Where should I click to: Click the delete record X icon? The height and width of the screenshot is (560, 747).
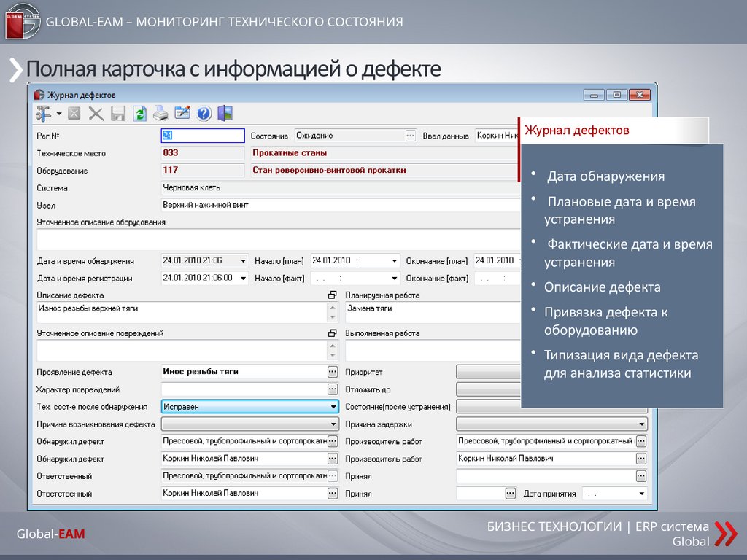click(96, 114)
